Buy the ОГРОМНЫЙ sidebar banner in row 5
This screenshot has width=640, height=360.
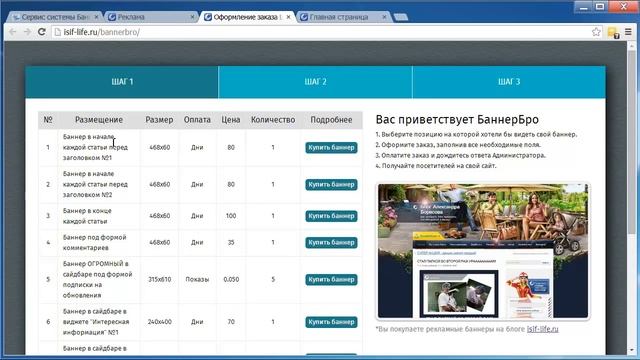pos(331,280)
